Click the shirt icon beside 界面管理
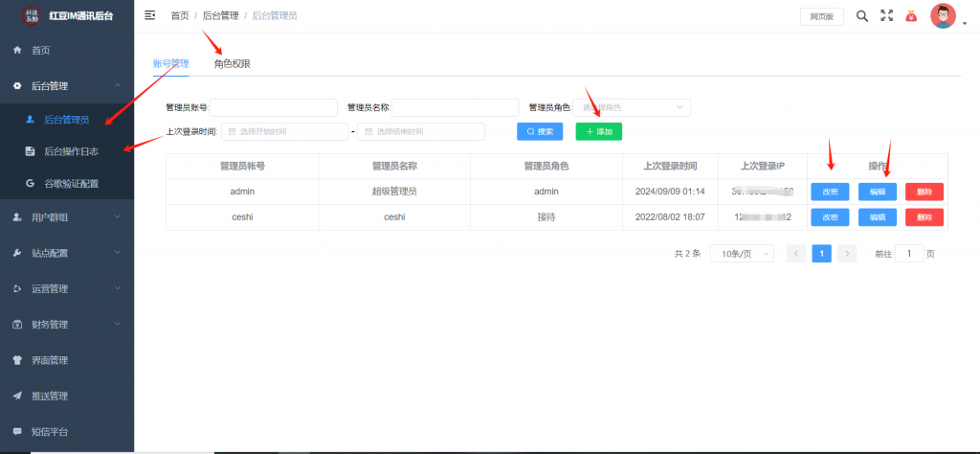 pos(17,360)
